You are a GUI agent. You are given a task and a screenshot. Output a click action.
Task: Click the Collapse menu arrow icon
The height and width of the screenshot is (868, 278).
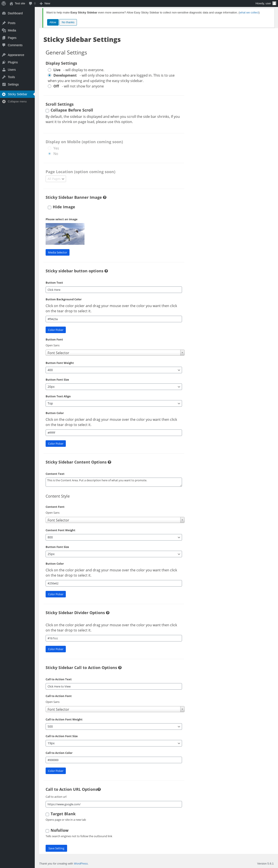(x=4, y=101)
